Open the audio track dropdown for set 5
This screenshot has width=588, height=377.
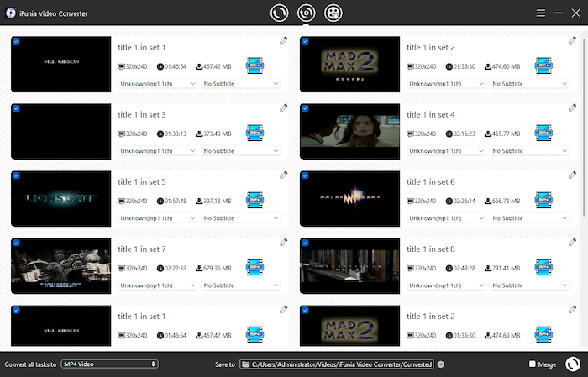[x=157, y=218]
